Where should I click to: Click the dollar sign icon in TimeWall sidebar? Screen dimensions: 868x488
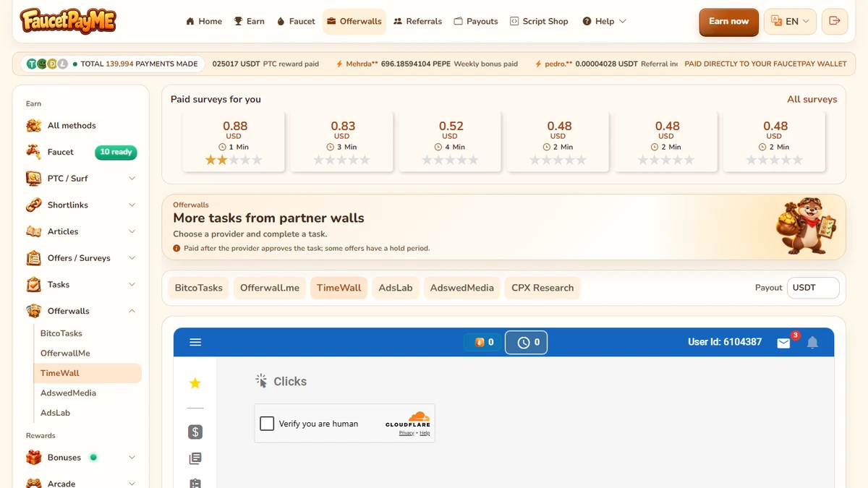pos(195,432)
